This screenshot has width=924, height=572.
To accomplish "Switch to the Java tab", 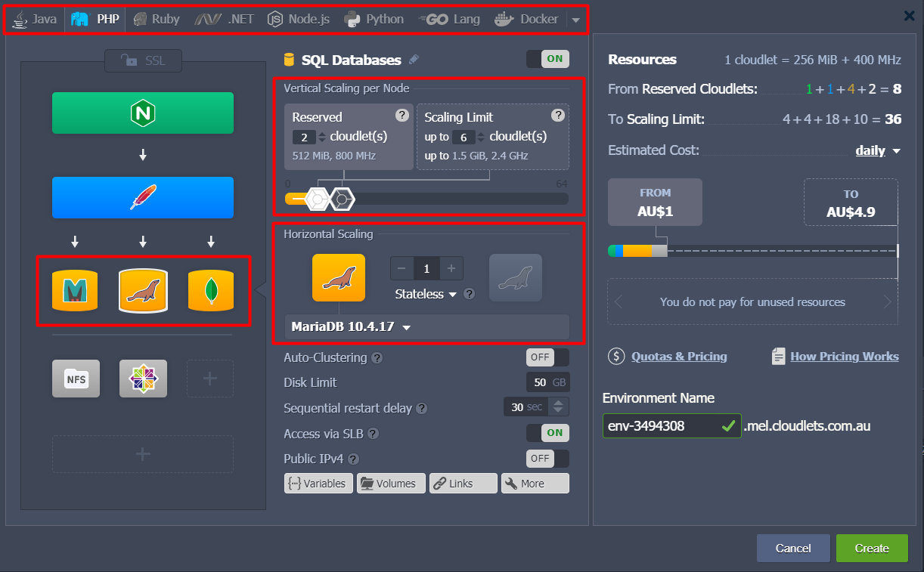I will click(x=35, y=20).
